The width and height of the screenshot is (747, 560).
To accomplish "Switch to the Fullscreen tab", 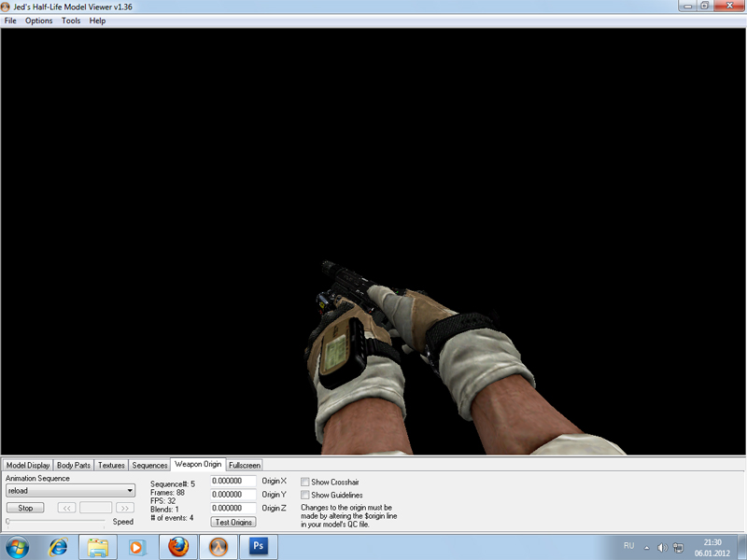I will coord(245,465).
